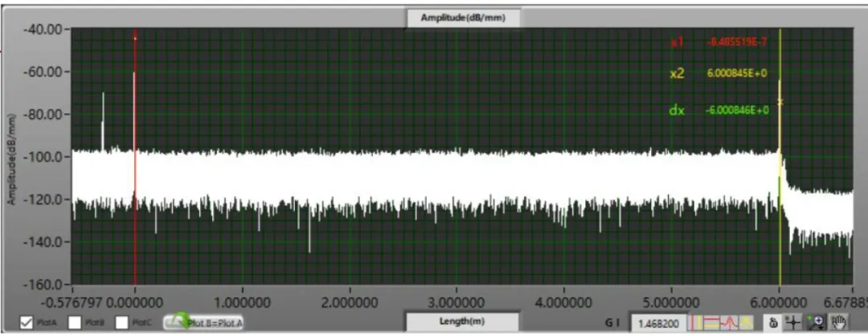Click the GI value field 1.468200
868x336 pixels.
coord(657,322)
